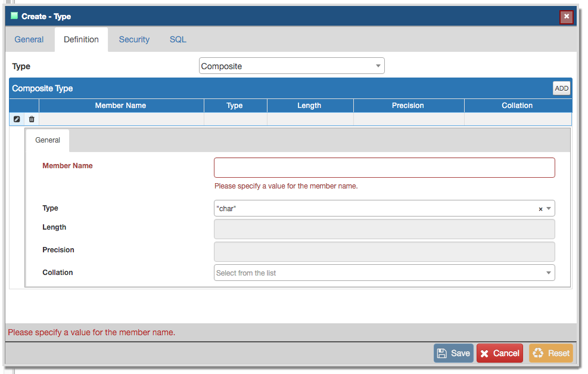Click the Length input field
This screenshot has height=374, width=588.
click(x=384, y=229)
